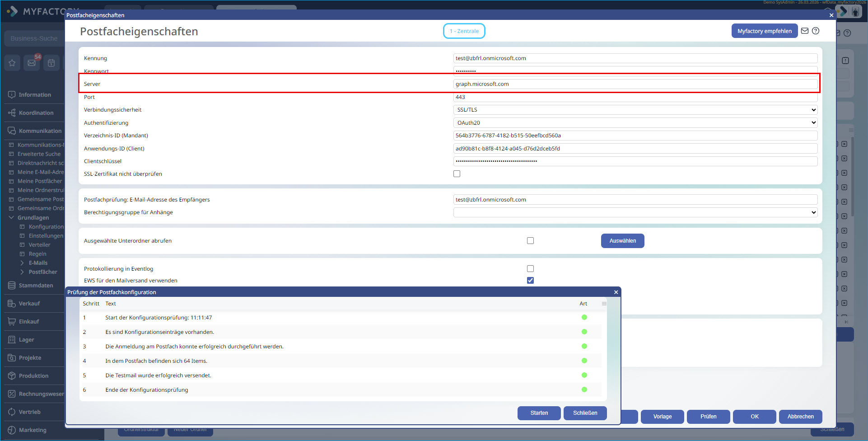The image size is (868, 441).
Task: Click Schließen in the check dialog
Action: [x=585, y=413]
